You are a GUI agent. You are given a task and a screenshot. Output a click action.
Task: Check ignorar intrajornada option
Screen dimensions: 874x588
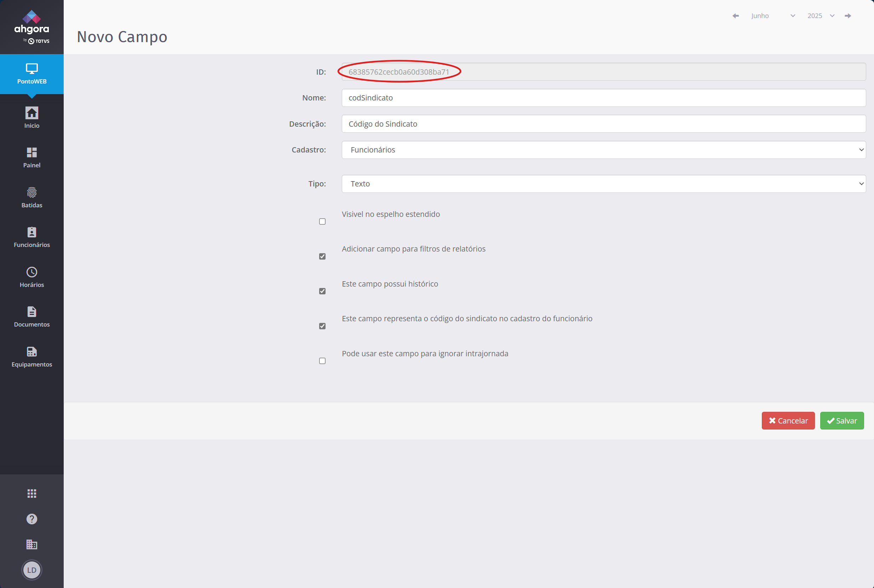pyautogui.click(x=322, y=361)
